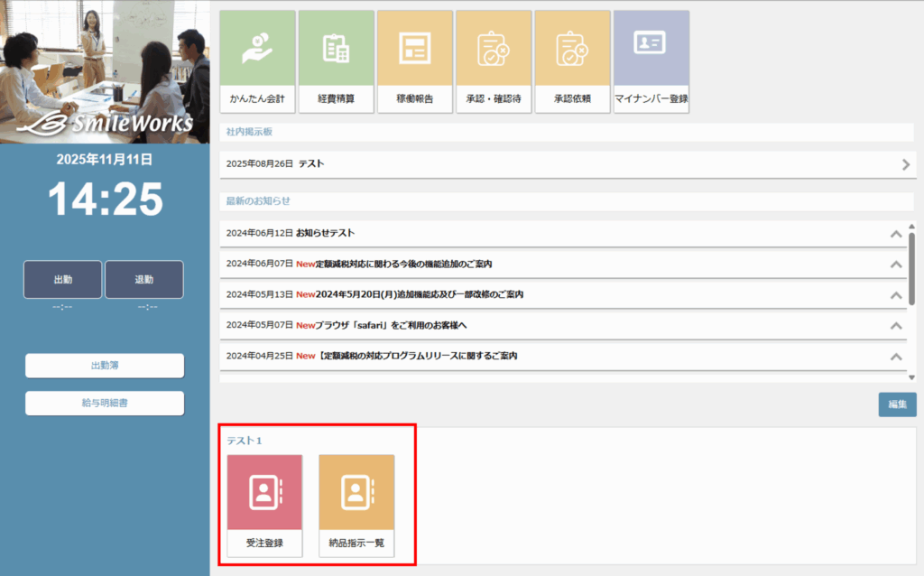This screenshot has height=576, width=924.
Task: Click the 編集 edit button
Action: click(897, 404)
